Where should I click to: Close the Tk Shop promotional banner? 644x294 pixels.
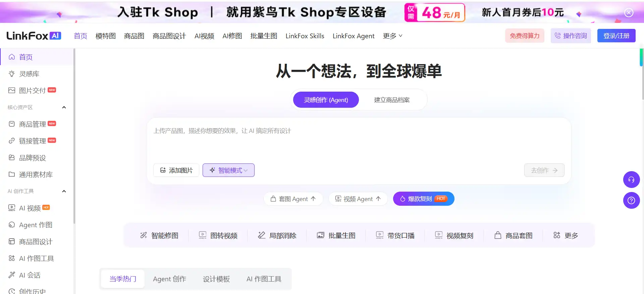[x=629, y=12]
